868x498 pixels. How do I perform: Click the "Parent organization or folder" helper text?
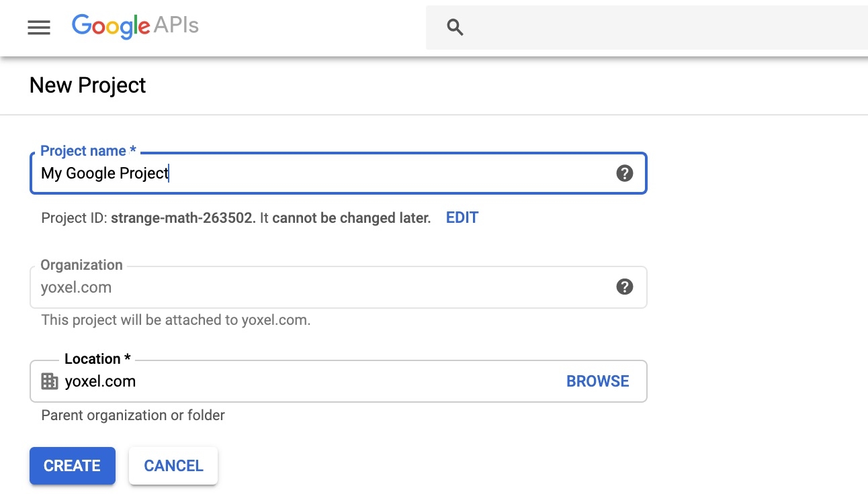pyautogui.click(x=133, y=415)
